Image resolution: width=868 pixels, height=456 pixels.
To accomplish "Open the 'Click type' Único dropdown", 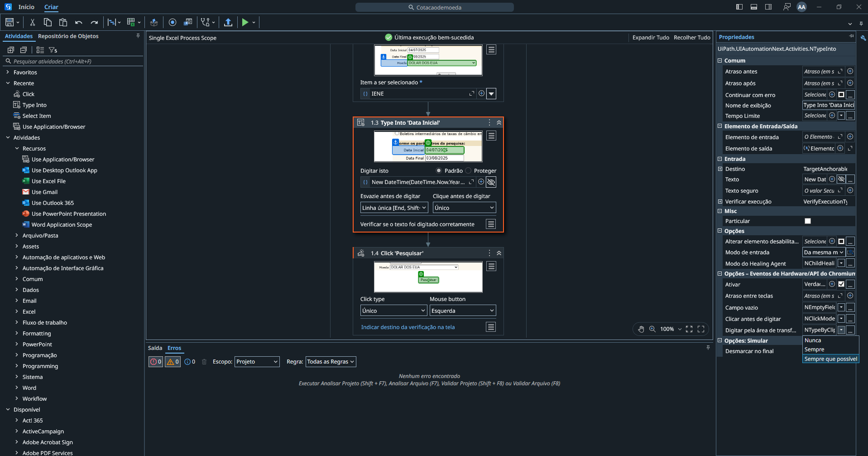I will tap(393, 310).
